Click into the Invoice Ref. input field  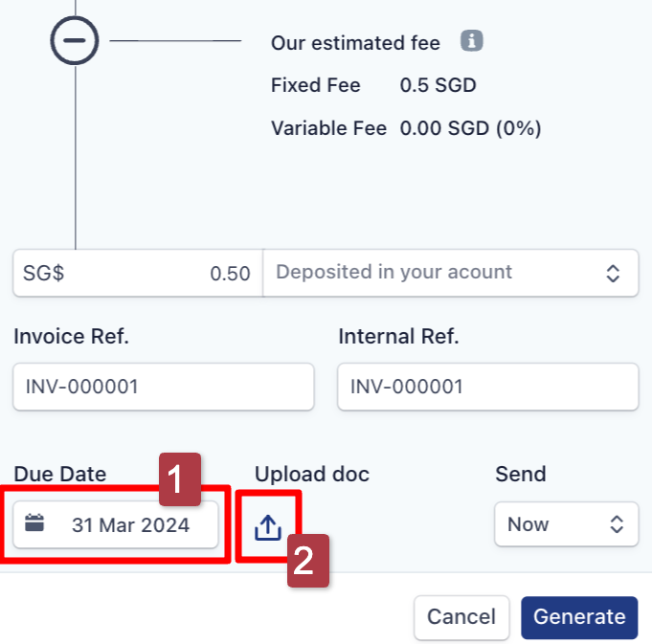tap(164, 387)
